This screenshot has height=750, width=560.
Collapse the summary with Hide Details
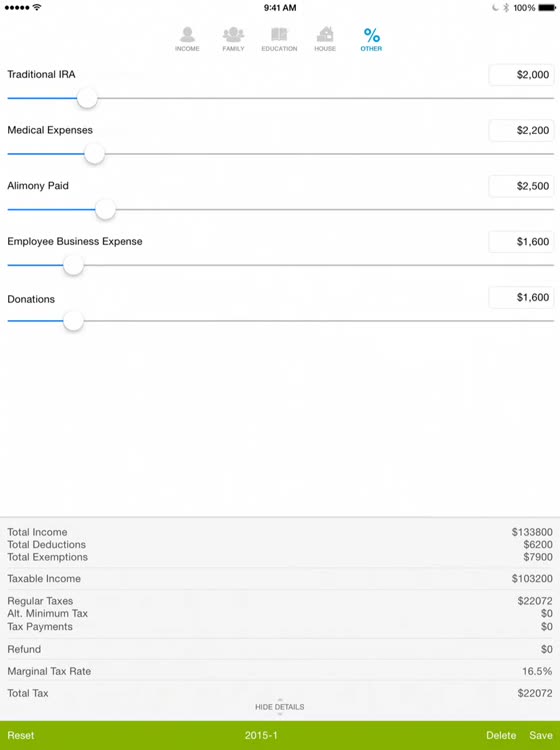[279, 706]
